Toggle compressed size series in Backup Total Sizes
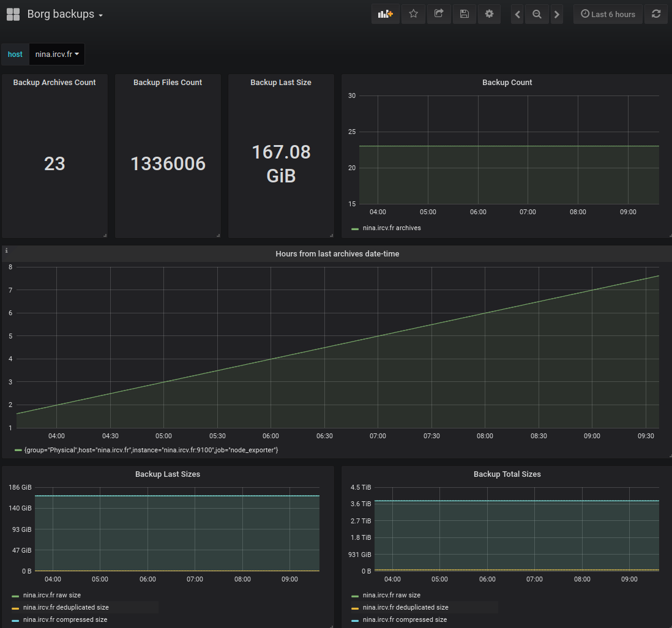The image size is (672, 628). 405,619
